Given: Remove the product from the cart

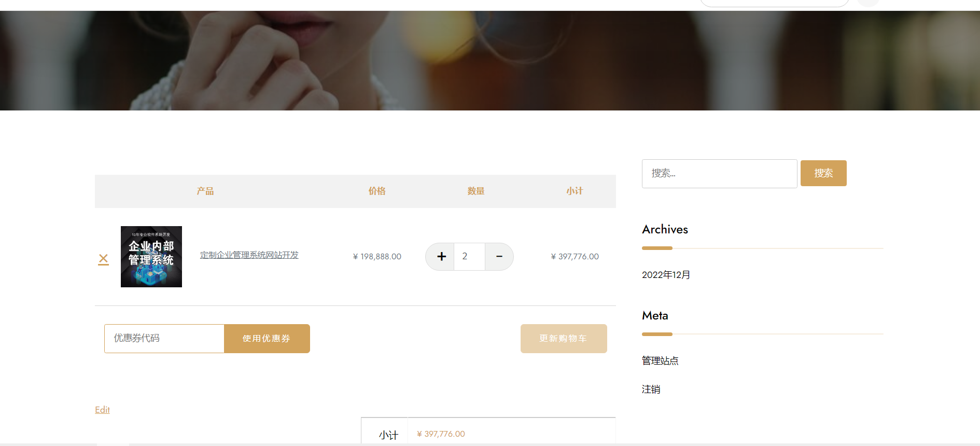Looking at the screenshot, I should point(103,259).
